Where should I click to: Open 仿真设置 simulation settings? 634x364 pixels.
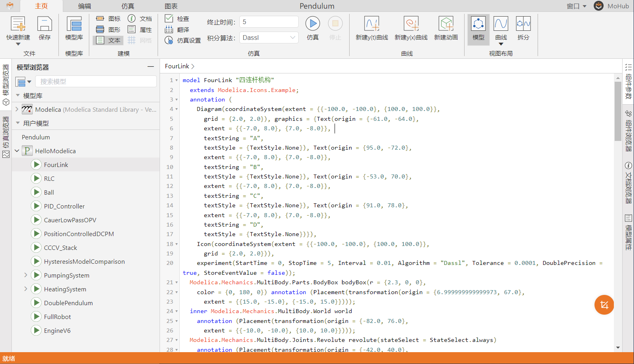click(x=183, y=40)
